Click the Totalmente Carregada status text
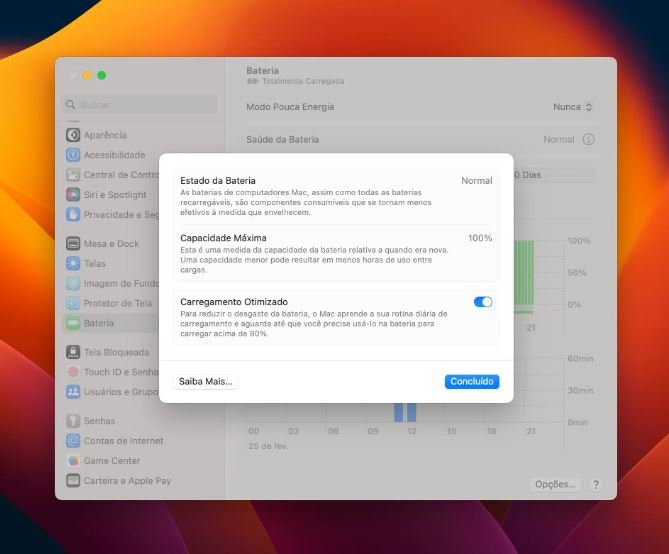This screenshot has width=669, height=554. click(303, 81)
